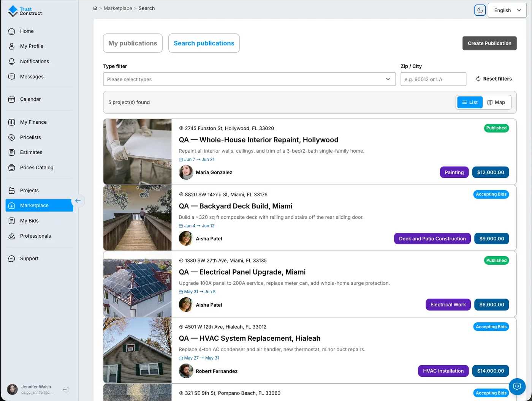Open the Type filter dropdown

(249, 79)
